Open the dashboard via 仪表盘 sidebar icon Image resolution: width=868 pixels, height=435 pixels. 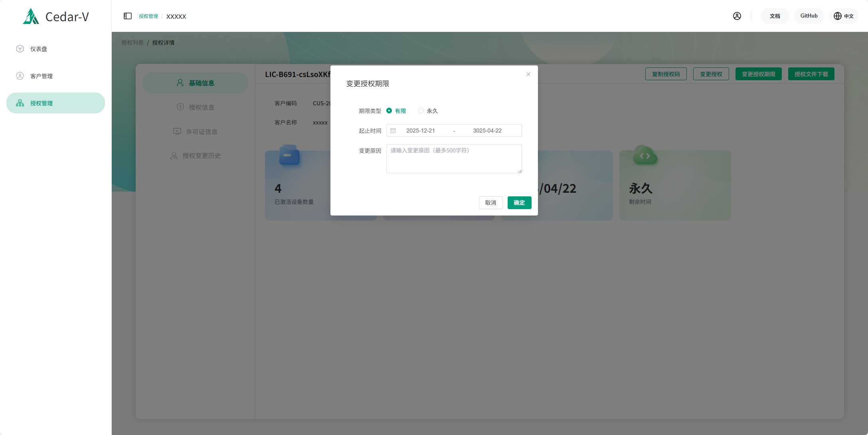point(20,49)
